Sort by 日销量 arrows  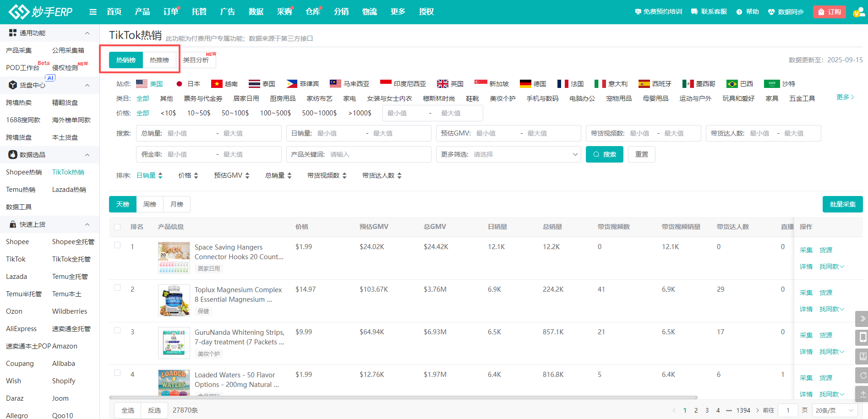coord(160,175)
